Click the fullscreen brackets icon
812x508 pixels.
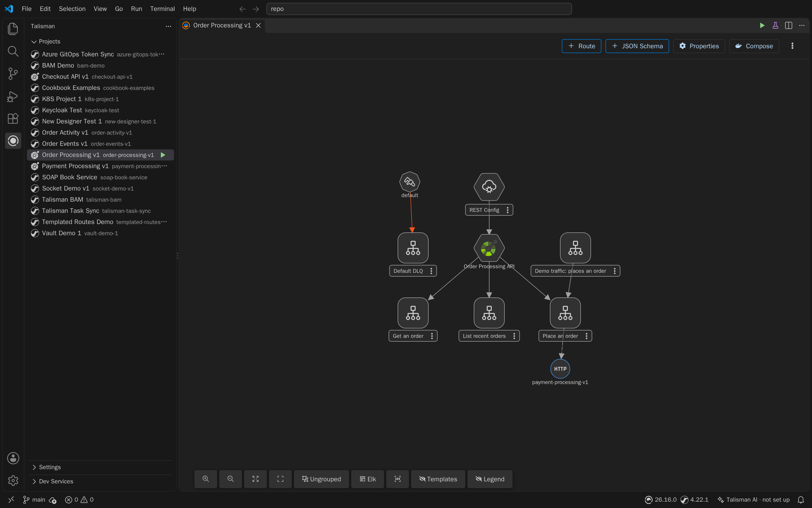pos(280,479)
